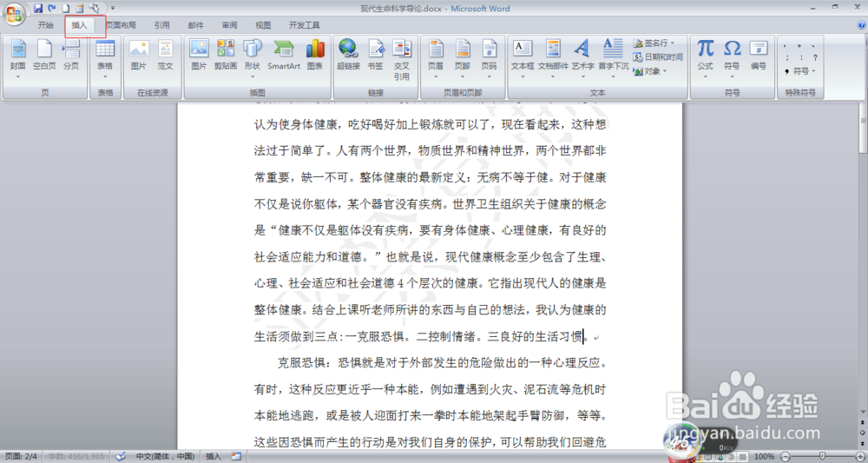Switch to the 邮件 tab
Image resolution: width=868 pixels, height=463 pixels.
195,25
